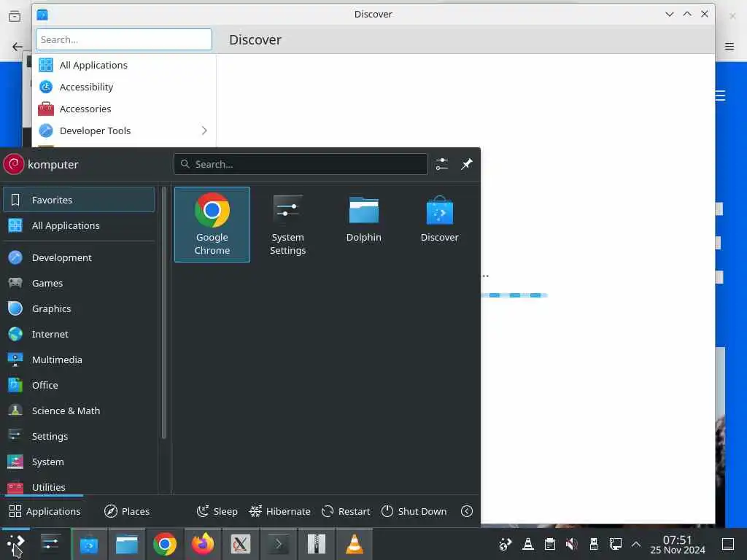Viewport: 747px width, 560px height.
Task: Click the software updates tray icon
Action: click(x=505, y=544)
